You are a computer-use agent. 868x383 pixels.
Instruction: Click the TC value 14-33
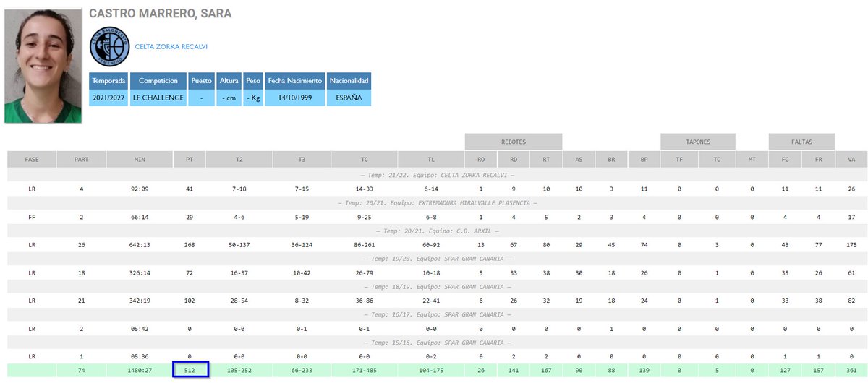[364, 189]
